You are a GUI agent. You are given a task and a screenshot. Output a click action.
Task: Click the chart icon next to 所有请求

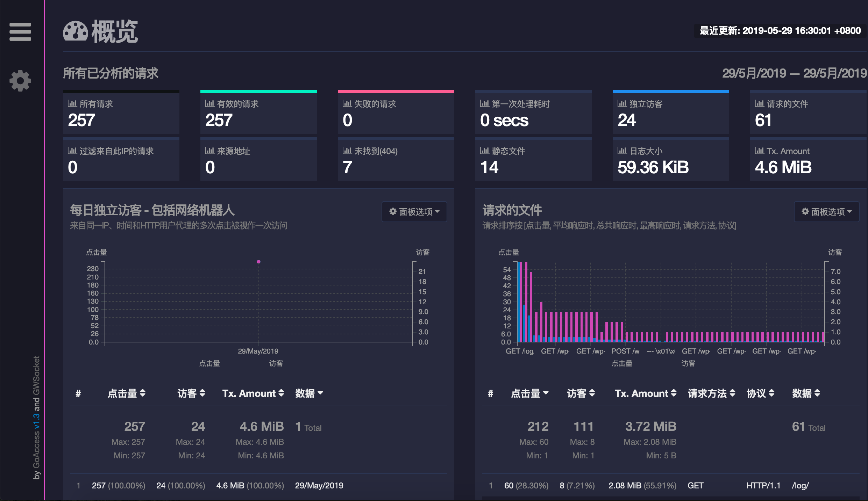(72, 103)
